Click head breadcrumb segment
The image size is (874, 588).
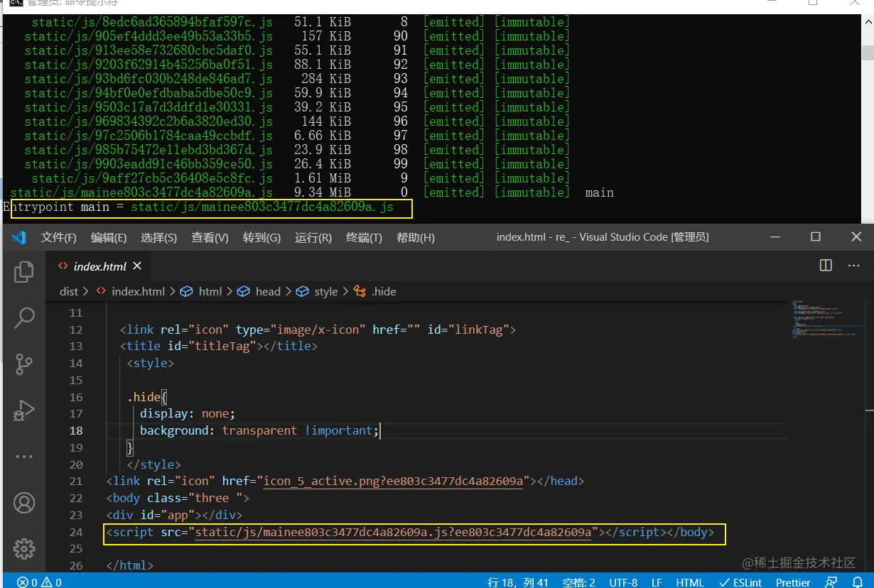268,291
